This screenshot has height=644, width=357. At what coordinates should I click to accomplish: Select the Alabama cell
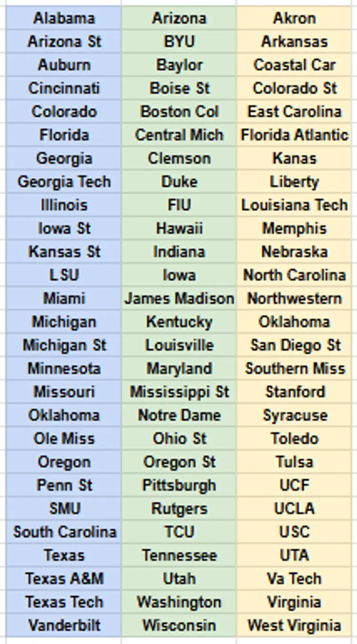pyautogui.click(x=64, y=18)
